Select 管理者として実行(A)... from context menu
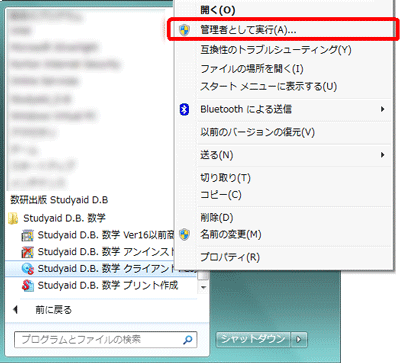Screen dimensions: 400x363 283,30
